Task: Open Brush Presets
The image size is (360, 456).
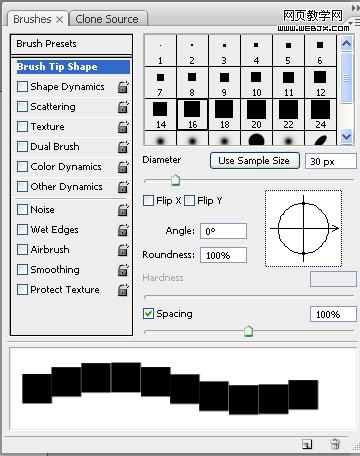Action: coord(72,44)
